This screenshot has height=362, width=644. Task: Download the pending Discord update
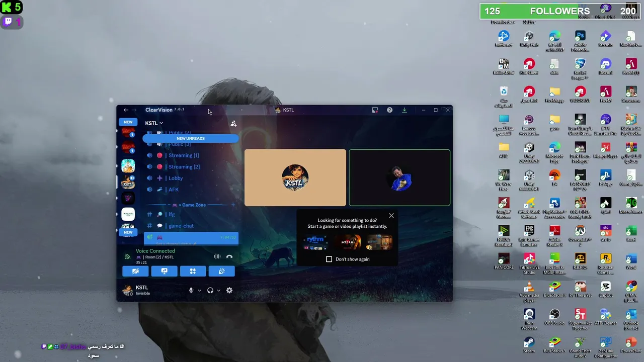(x=404, y=110)
